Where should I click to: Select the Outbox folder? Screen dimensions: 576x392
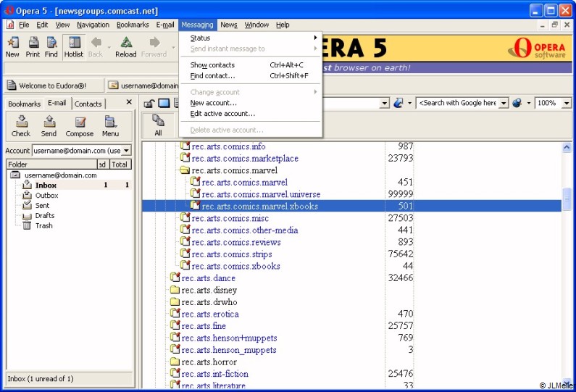46,196
